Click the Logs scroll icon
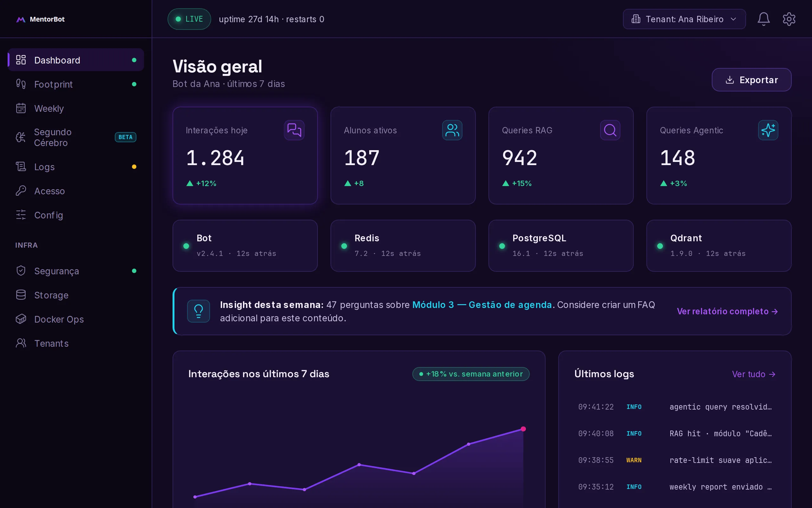The height and width of the screenshot is (508, 812). point(21,167)
